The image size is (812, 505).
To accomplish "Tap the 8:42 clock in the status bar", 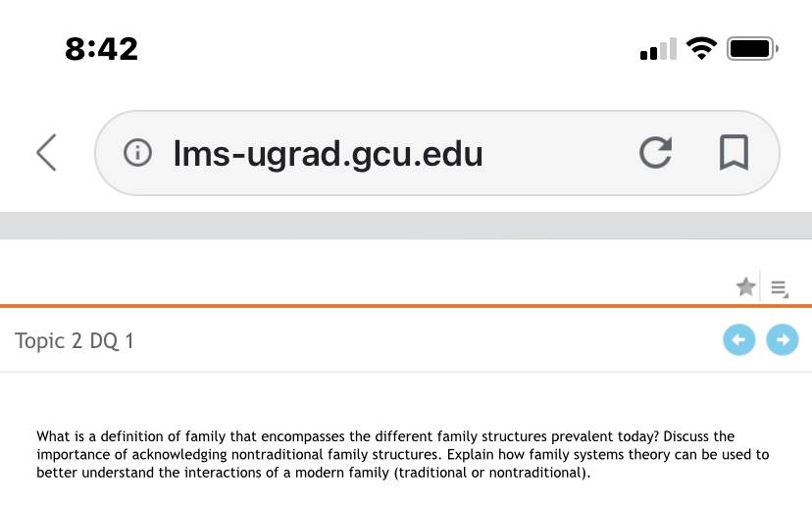I will click(x=102, y=49).
